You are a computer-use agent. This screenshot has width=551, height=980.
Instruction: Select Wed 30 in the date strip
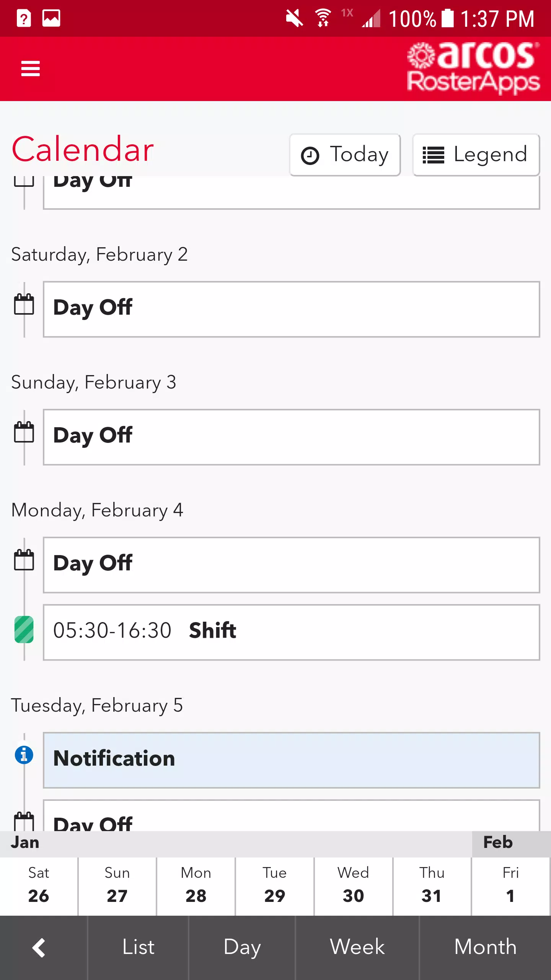tap(353, 886)
